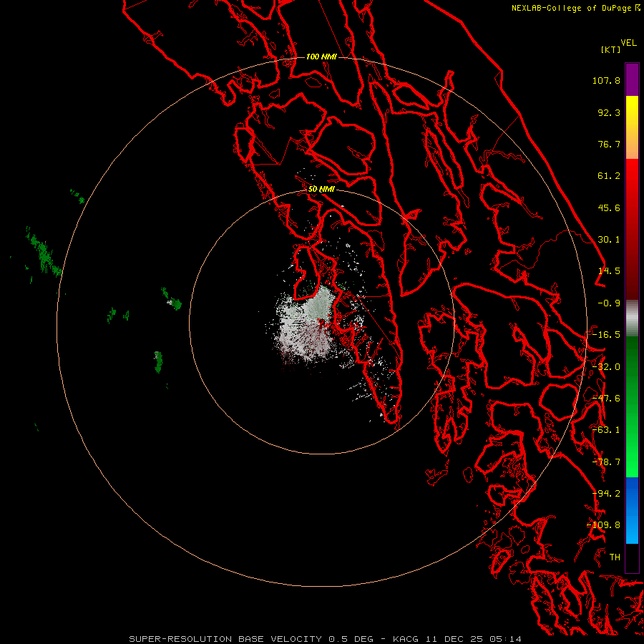
Task: Click the 50 NMI range ring label
Action: 321,190
